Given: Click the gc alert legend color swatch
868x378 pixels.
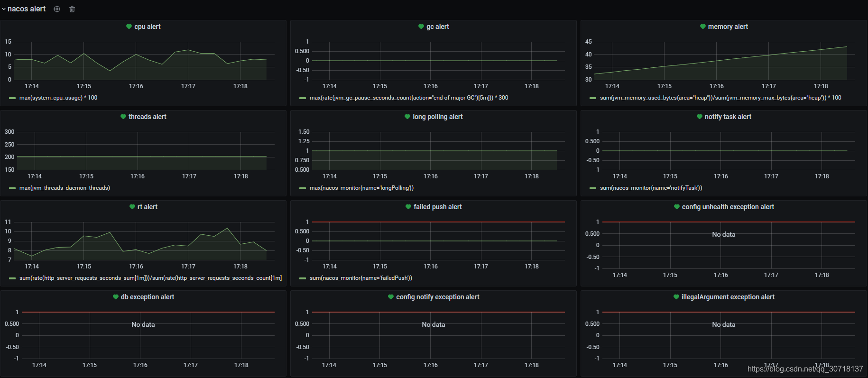Looking at the screenshot, I should click(303, 98).
